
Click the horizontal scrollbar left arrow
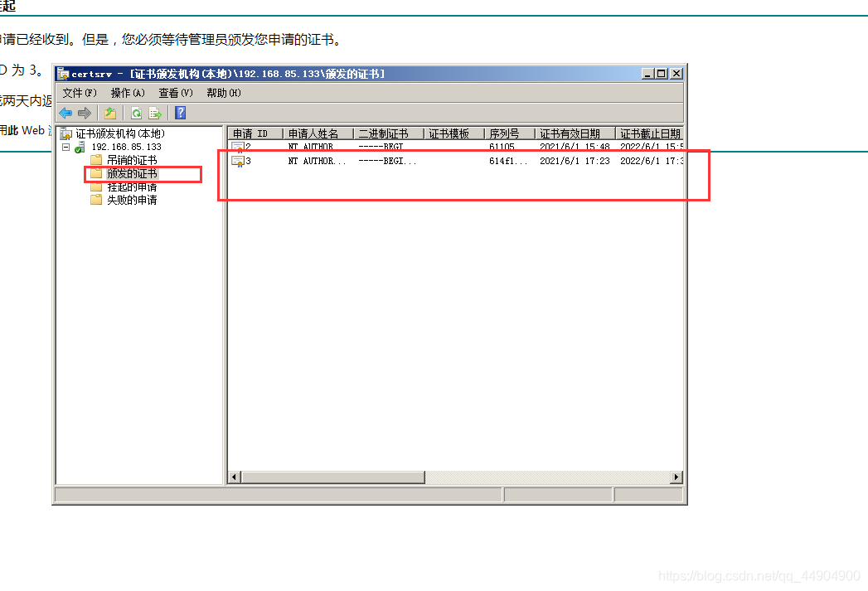point(234,477)
